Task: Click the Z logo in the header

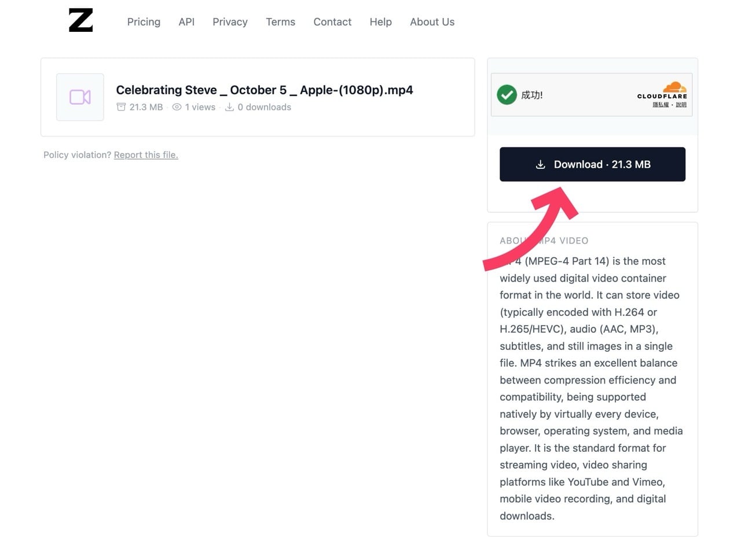Action: coord(80,20)
